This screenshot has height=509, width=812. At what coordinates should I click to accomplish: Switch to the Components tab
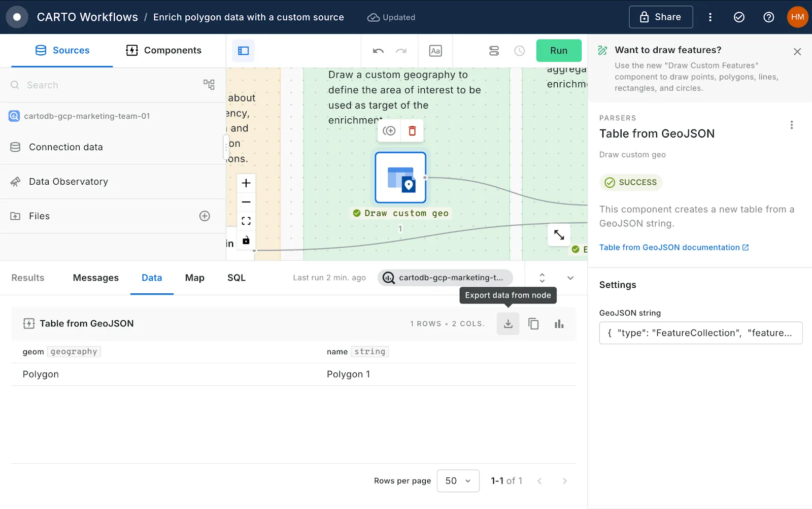pyautogui.click(x=163, y=50)
